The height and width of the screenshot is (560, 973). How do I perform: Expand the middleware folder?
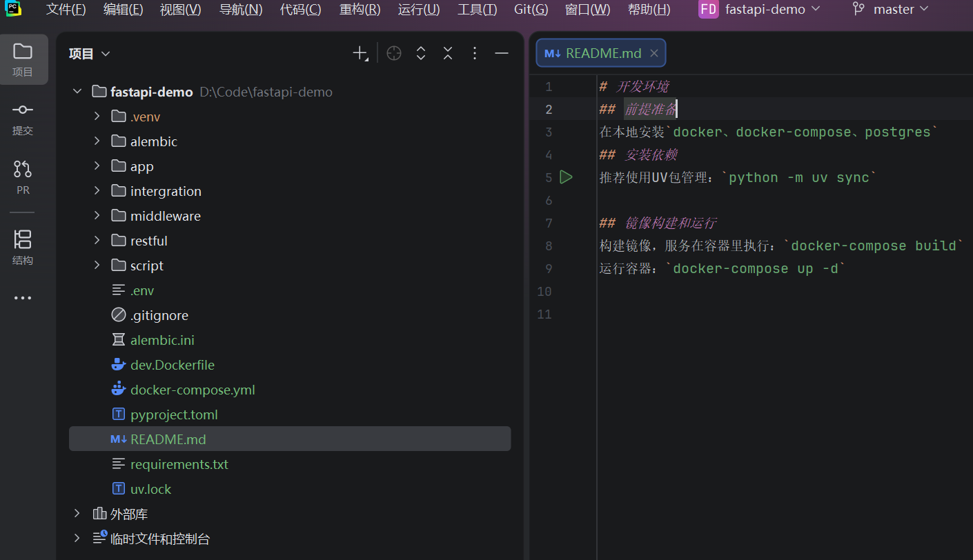click(x=97, y=216)
